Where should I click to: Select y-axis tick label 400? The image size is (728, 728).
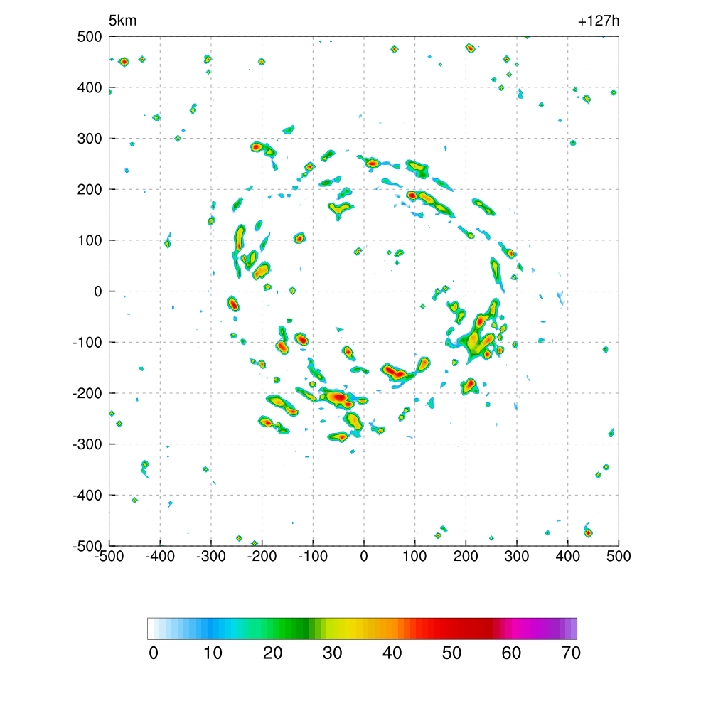click(90, 87)
